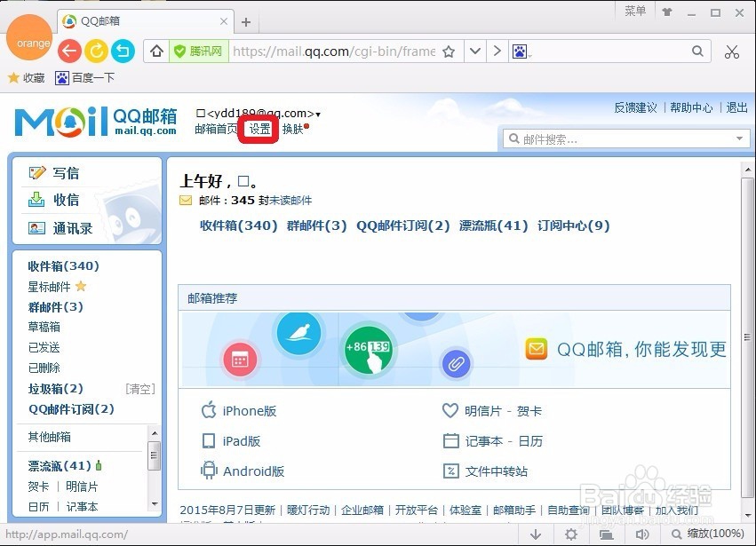Open the skin shirt icon in title bar
The image size is (756, 546).
tap(667, 12)
